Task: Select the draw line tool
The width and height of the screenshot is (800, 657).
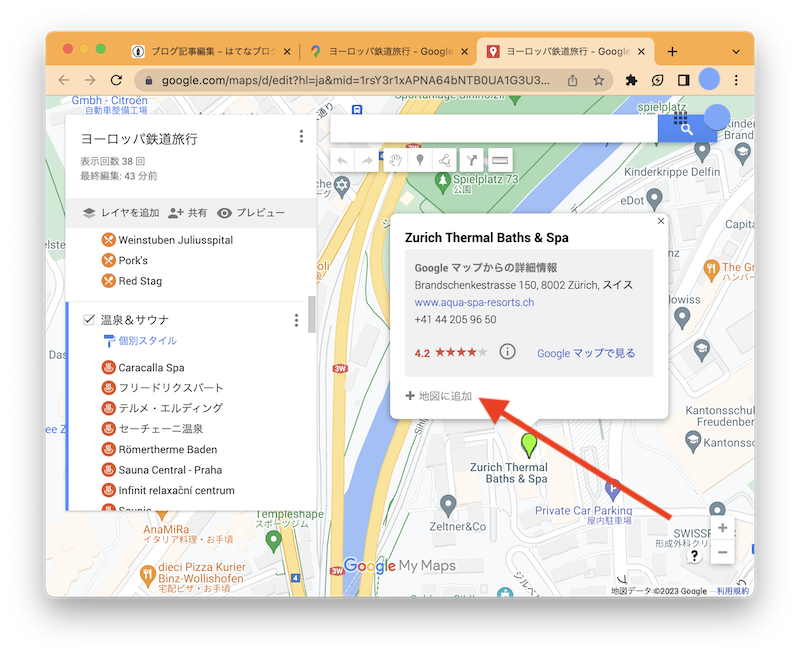Action: (445, 161)
